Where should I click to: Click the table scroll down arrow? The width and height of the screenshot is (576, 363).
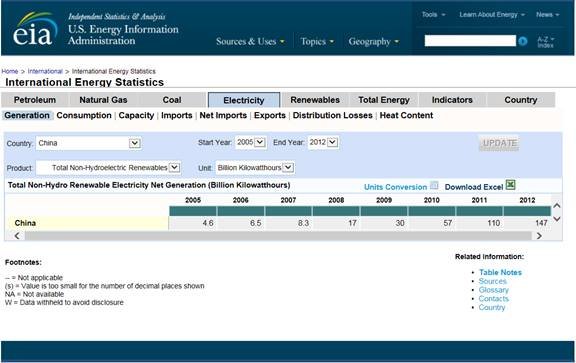pyautogui.click(x=557, y=219)
